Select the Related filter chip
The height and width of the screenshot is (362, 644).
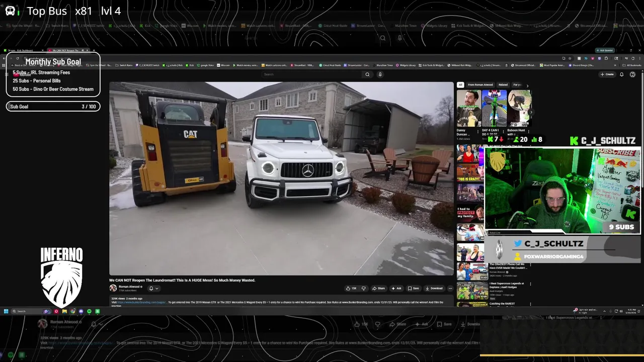(503, 84)
